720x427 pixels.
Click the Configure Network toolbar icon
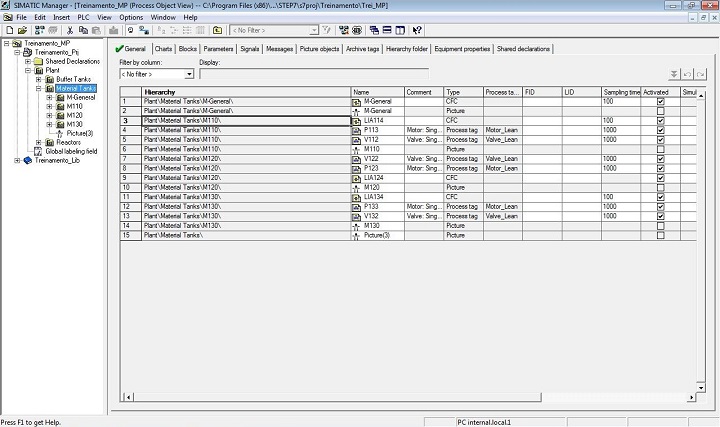pyautogui.click(x=343, y=30)
